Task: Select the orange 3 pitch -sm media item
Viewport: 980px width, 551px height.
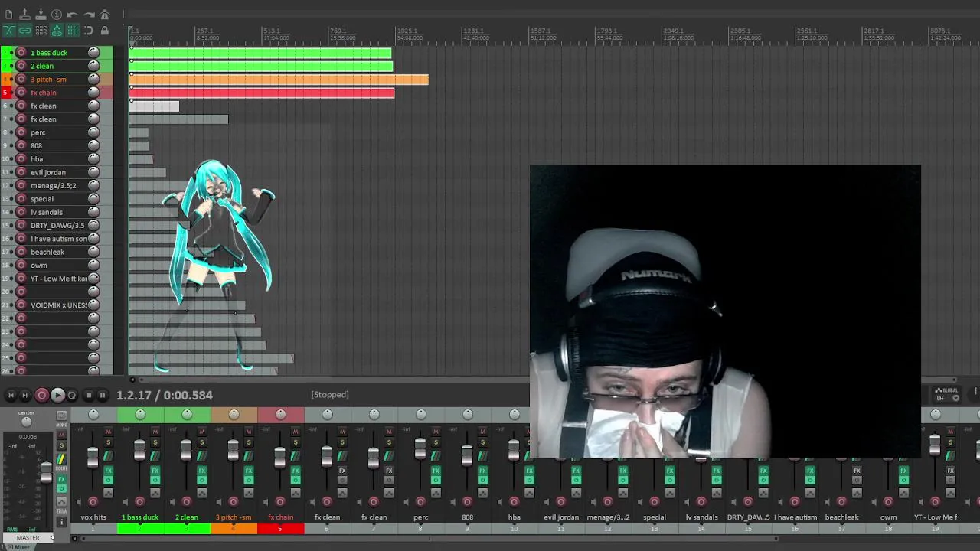Action: pyautogui.click(x=279, y=80)
